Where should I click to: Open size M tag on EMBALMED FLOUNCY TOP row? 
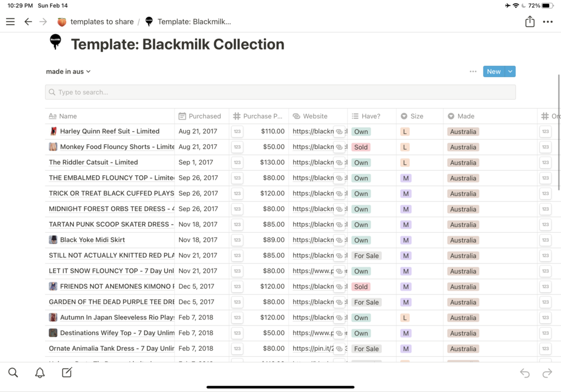click(x=406, y=178)
